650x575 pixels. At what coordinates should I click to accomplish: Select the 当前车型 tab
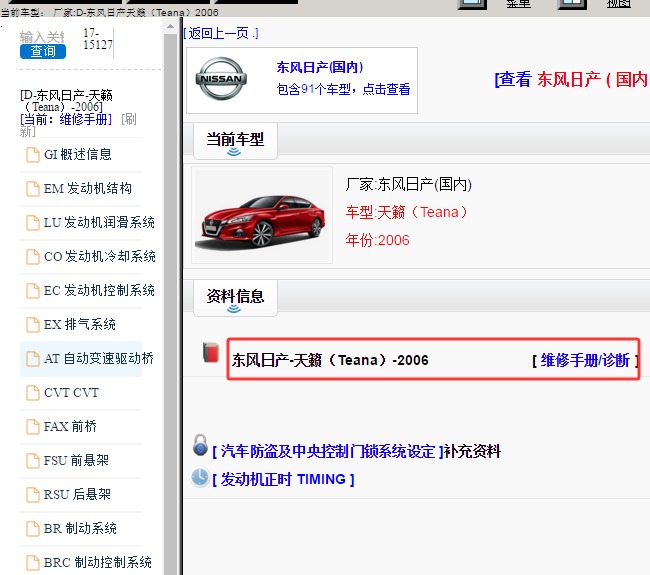pos(235,141)
